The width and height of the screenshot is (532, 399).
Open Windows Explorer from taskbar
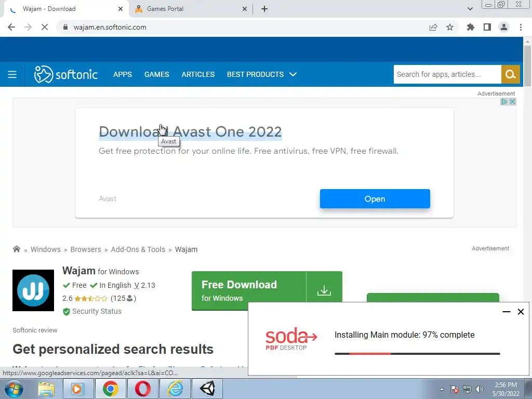click(x=46, y=389)
